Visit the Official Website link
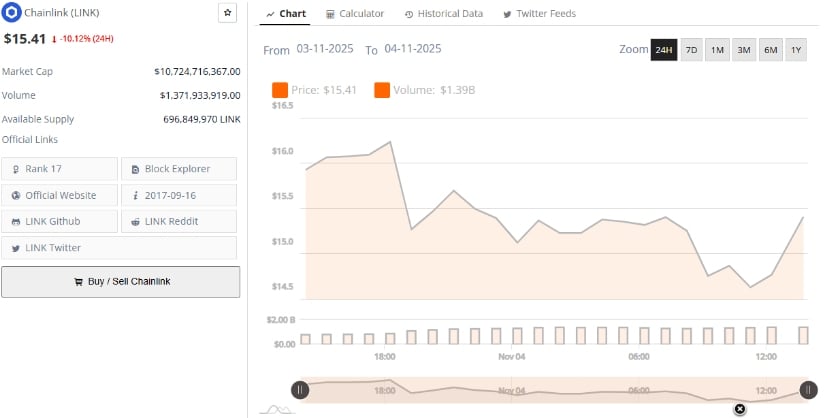825x418 pixels. click(60, 195)
